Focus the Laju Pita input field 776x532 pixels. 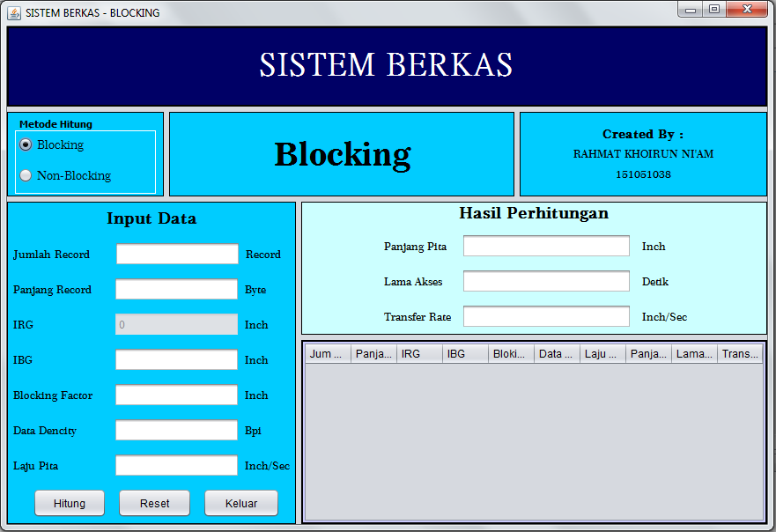point(177,465)
